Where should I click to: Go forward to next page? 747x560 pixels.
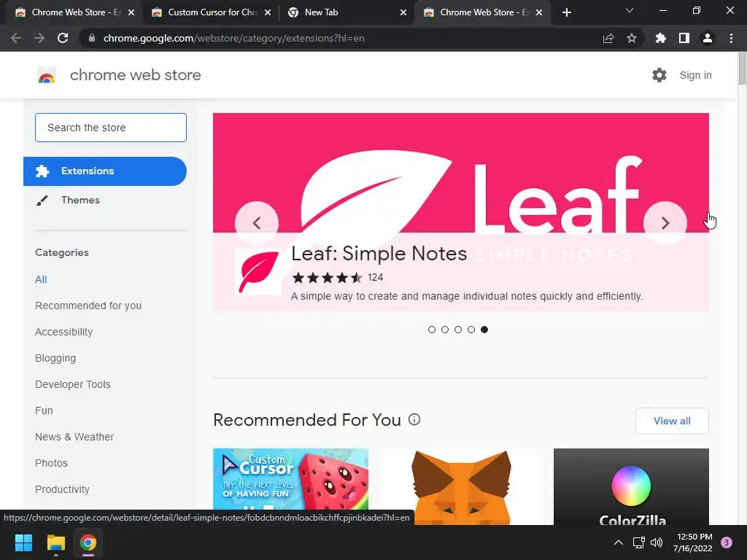[39, 38]
